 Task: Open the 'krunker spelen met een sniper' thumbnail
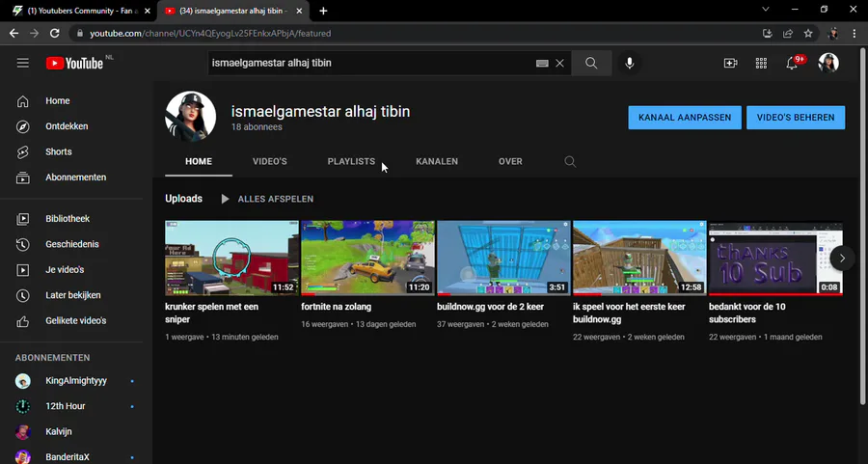point(231,258)
